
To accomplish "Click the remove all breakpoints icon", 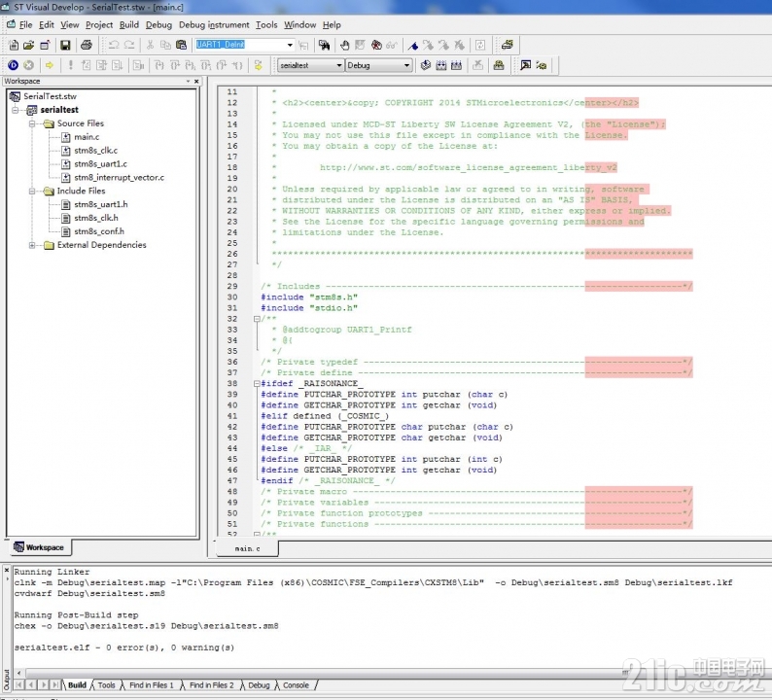I will click(x=376, y=46).
